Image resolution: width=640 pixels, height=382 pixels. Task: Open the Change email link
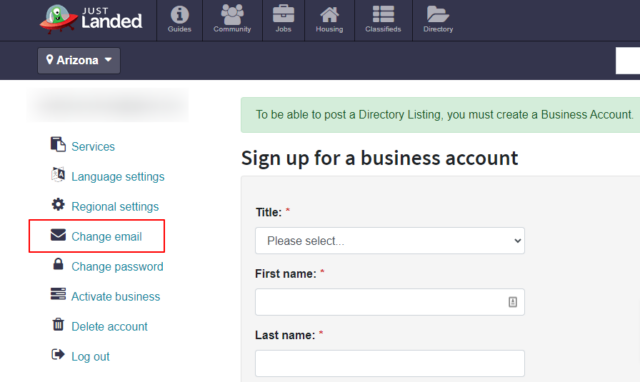(107, 237)
